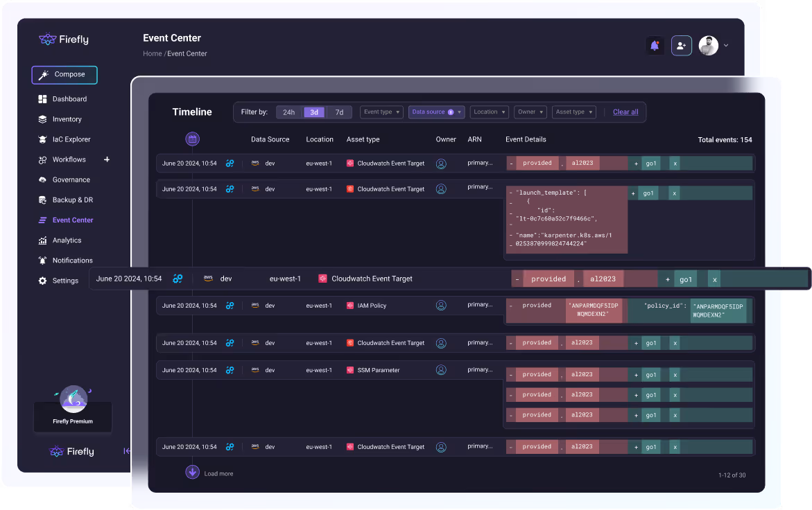Click the timeline calendar icon
Screen dimensions: 812x510
click(x=193, y=139)
